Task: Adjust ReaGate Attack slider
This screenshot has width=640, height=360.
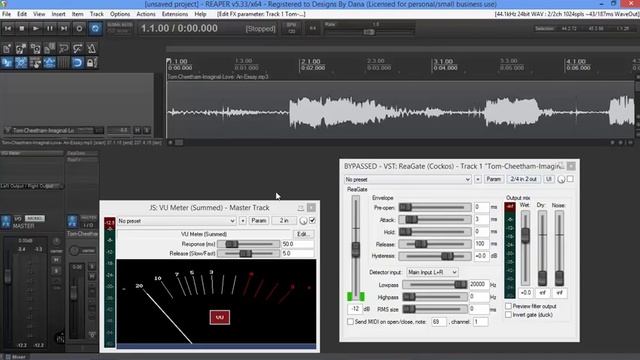Action: (435, 220)
